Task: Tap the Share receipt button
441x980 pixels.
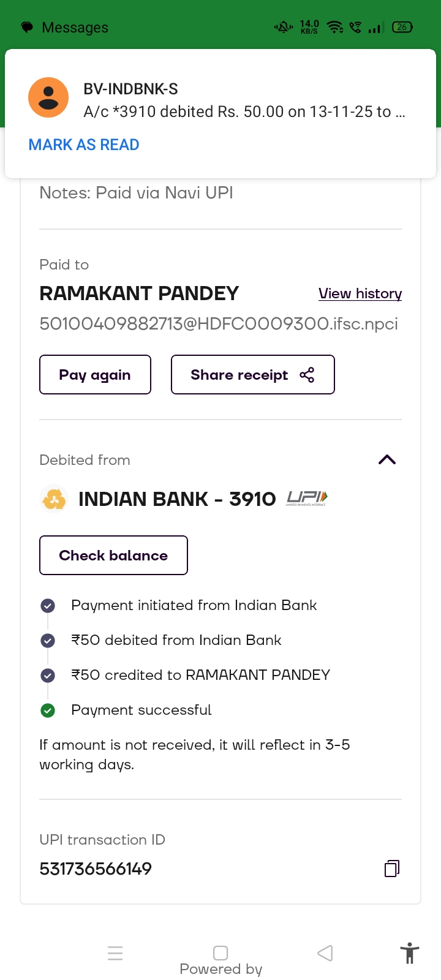Action: [252, 375]
